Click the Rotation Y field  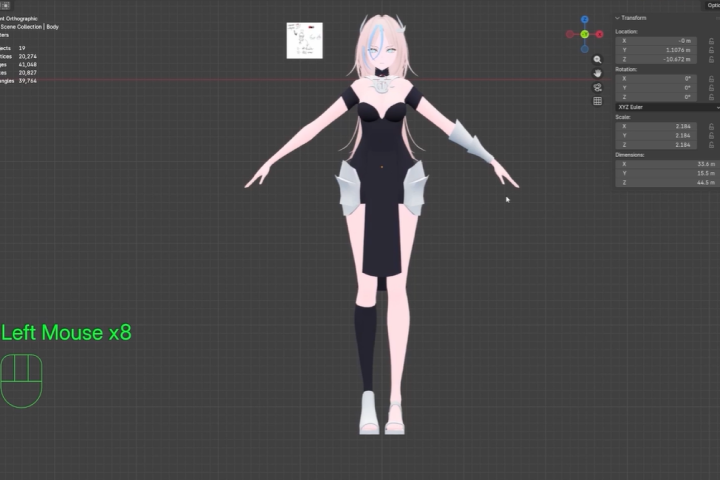656,88
